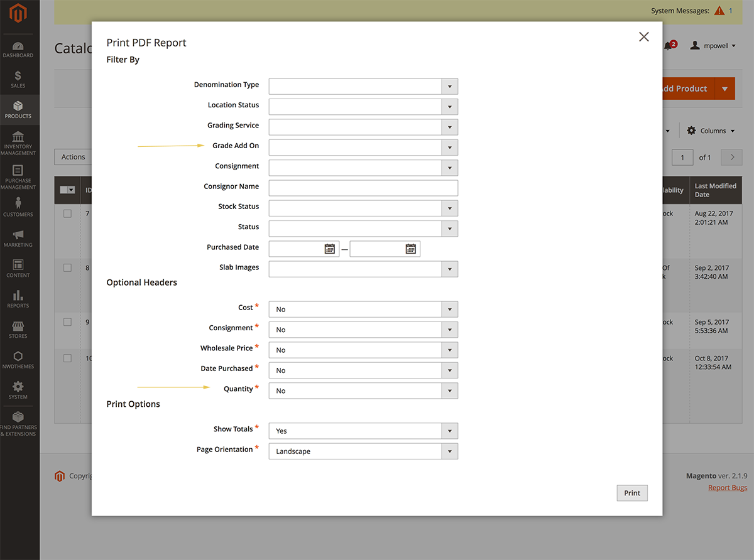Open the Marketing sidebar icon
754x560 pixels.
click(x=18, y=239)
